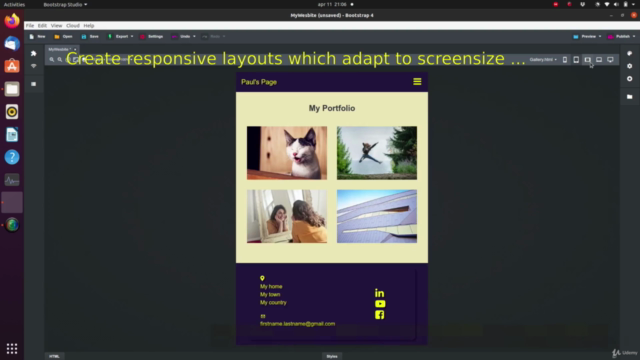Open the Help icon in the dock

tap(12, 157)
